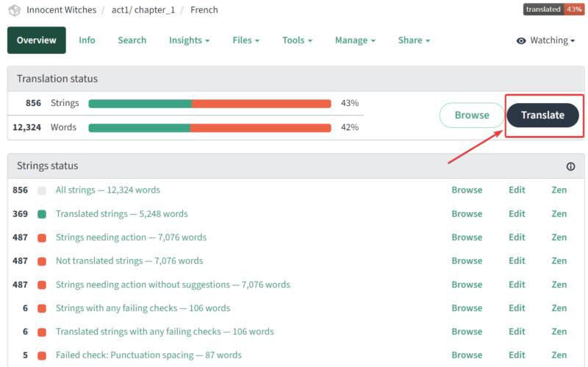
Task: Click the Innocent Witches project cube icon
Action: 14,10
